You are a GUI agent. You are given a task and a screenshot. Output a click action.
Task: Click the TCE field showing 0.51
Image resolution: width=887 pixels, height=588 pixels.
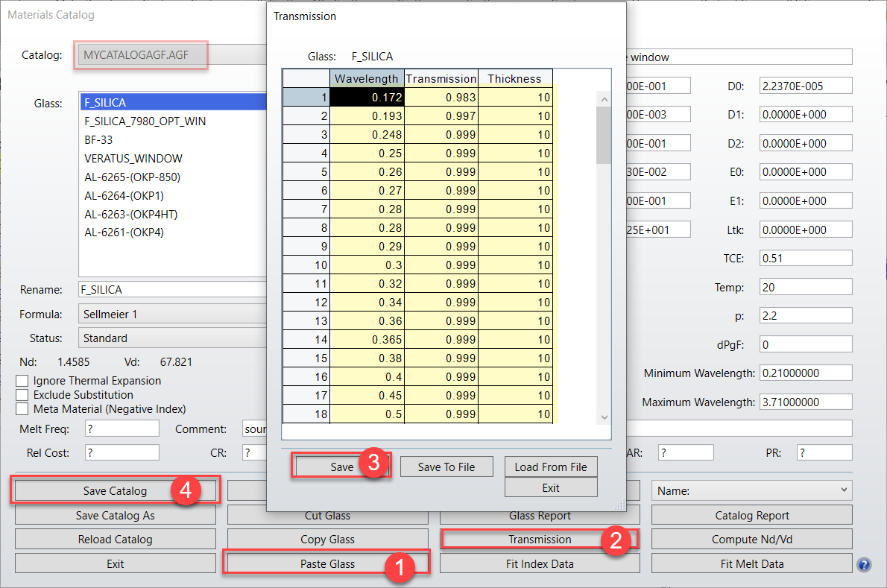pos(806,258)
